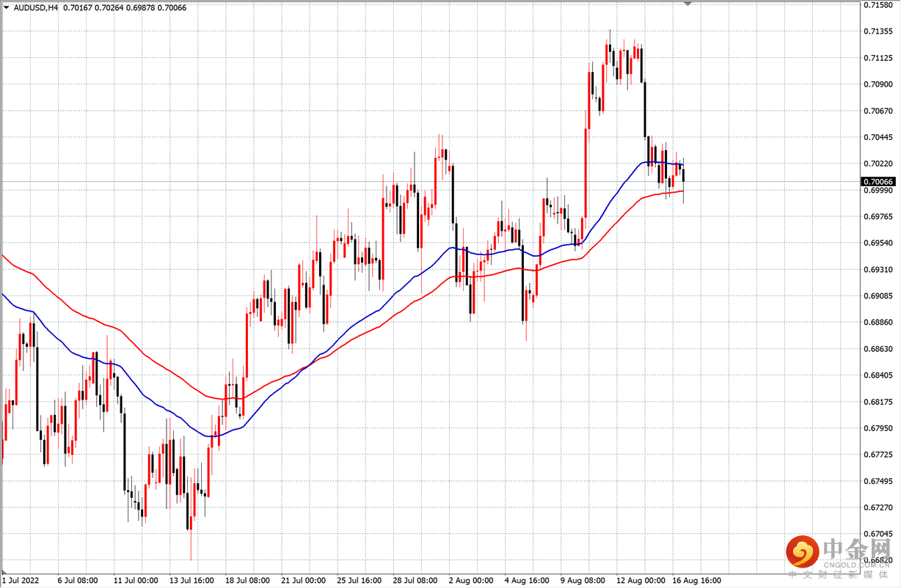This screenshot has width=901, height=588.
Task: Click price axis label 0.68860
Action: pos(878,323)
